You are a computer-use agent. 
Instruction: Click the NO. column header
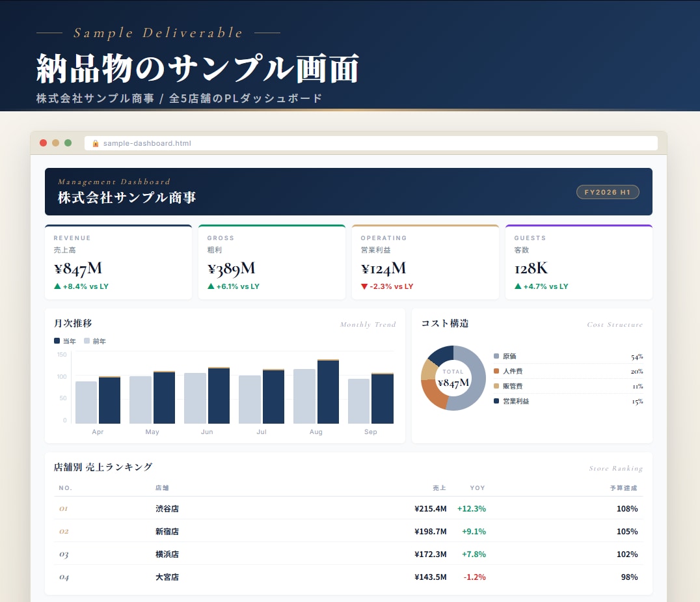click(x=65, y=487)
